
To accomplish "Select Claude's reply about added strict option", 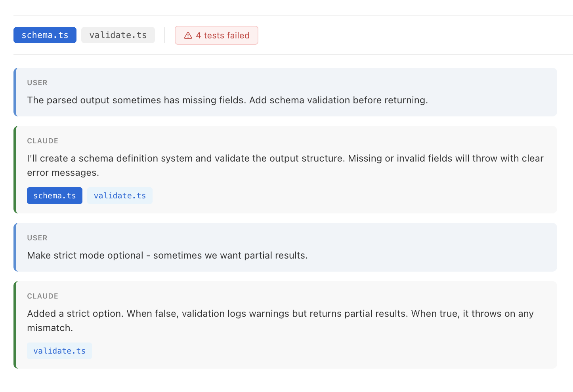I will [280, 321].
